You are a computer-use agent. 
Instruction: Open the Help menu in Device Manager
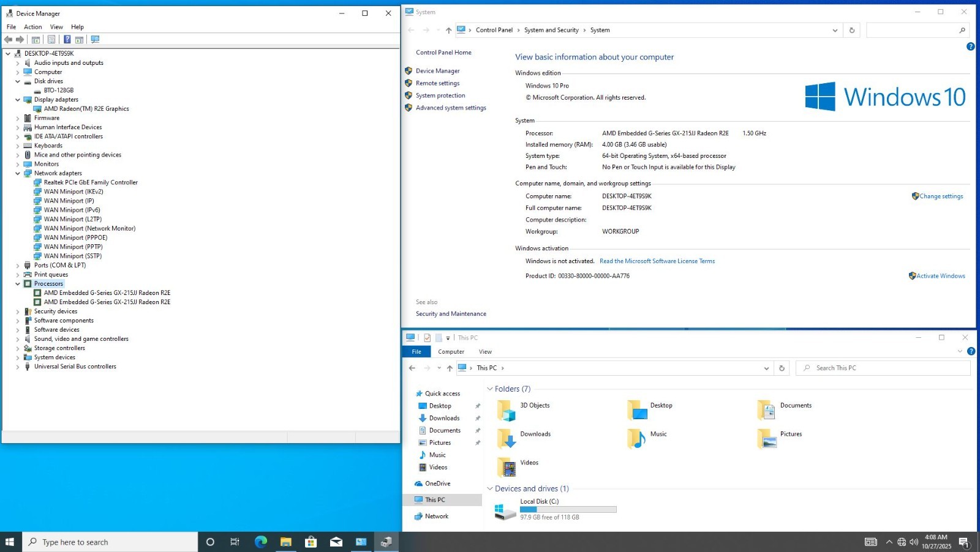[x=77, y=27]
